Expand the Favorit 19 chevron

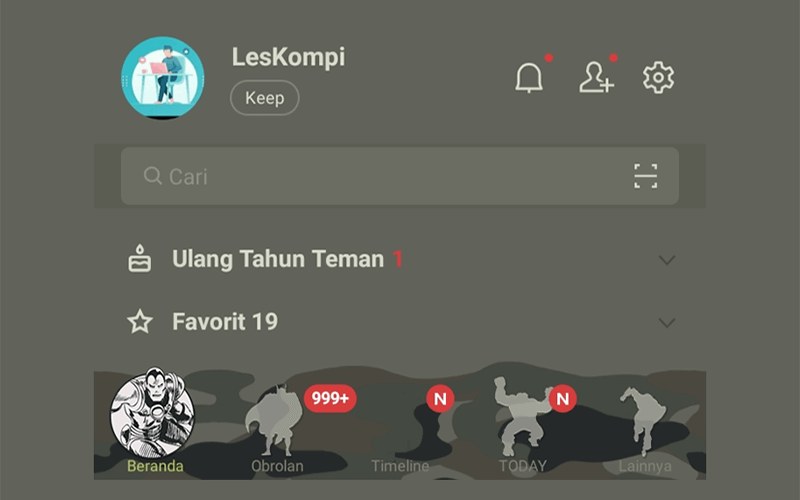click(667, 323)
